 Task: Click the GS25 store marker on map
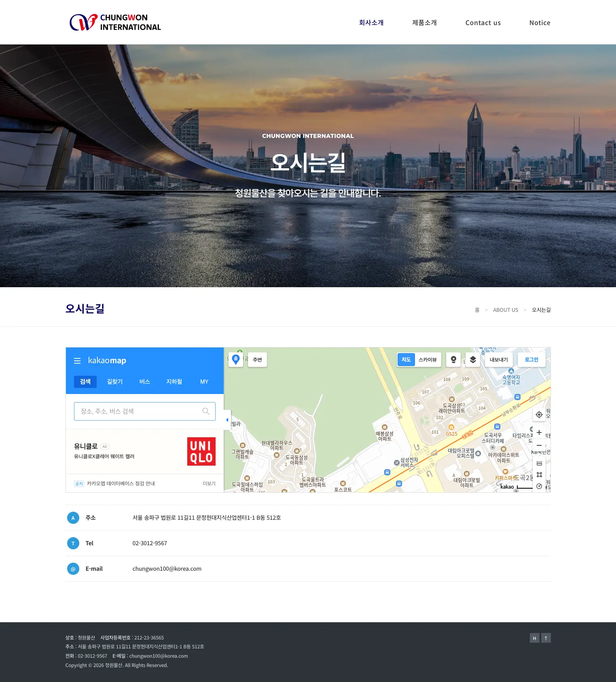pyautogui.click(x=451, y=428)
